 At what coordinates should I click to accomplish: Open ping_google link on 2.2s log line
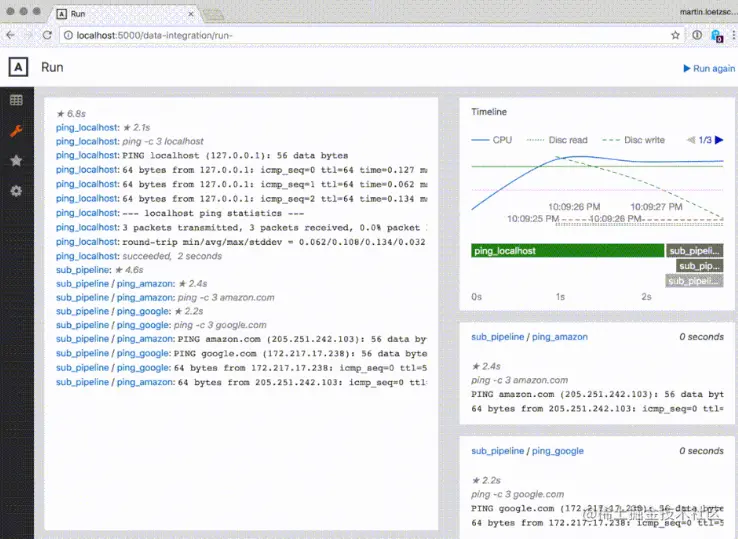tap(144, 311)
